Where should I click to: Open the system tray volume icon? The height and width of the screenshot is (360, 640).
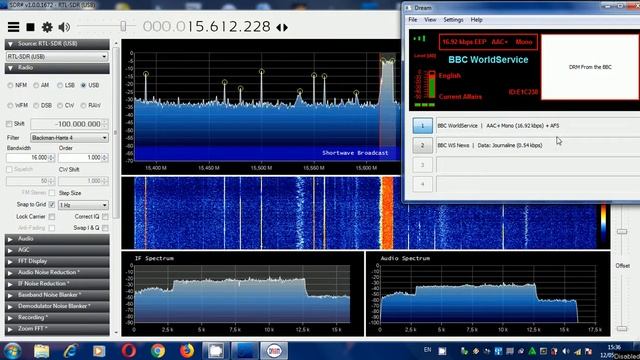pos(566,351)
